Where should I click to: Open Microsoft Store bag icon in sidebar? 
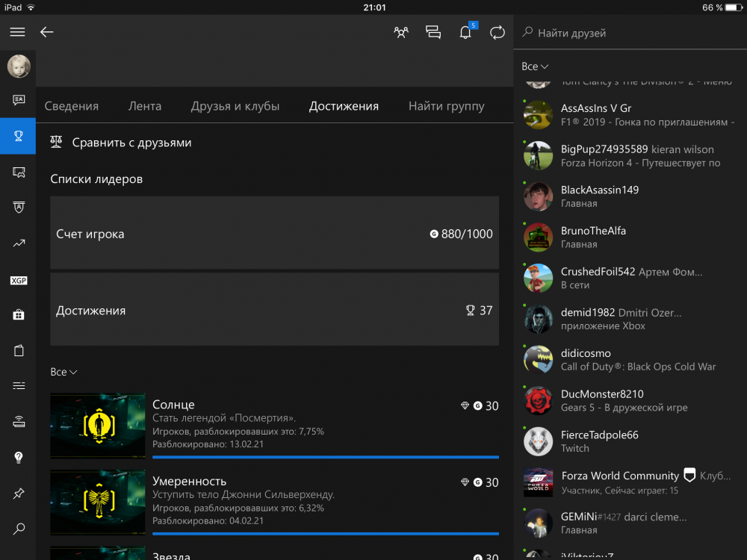18,315
